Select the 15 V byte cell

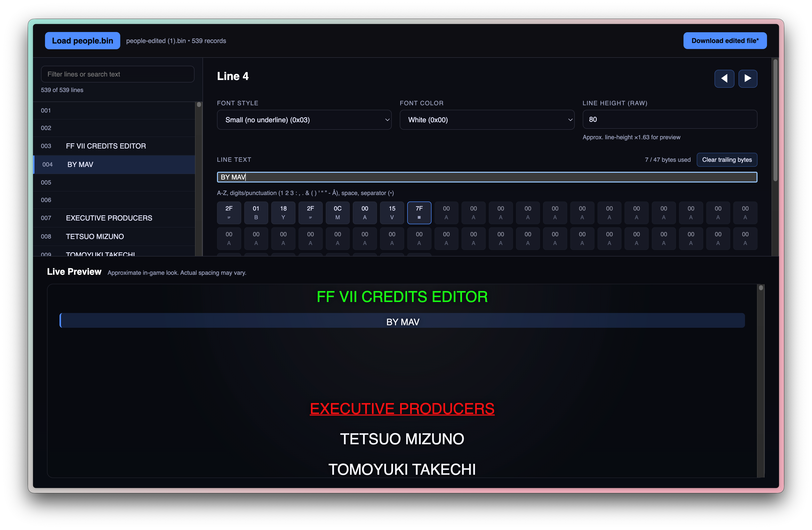[x=392, y=212]
